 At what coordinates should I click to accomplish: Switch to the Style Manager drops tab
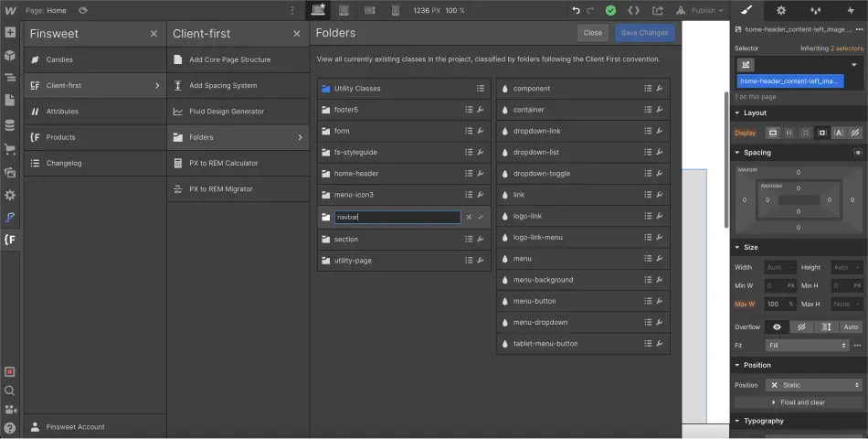pyautogui.click(x=815, y=10)
